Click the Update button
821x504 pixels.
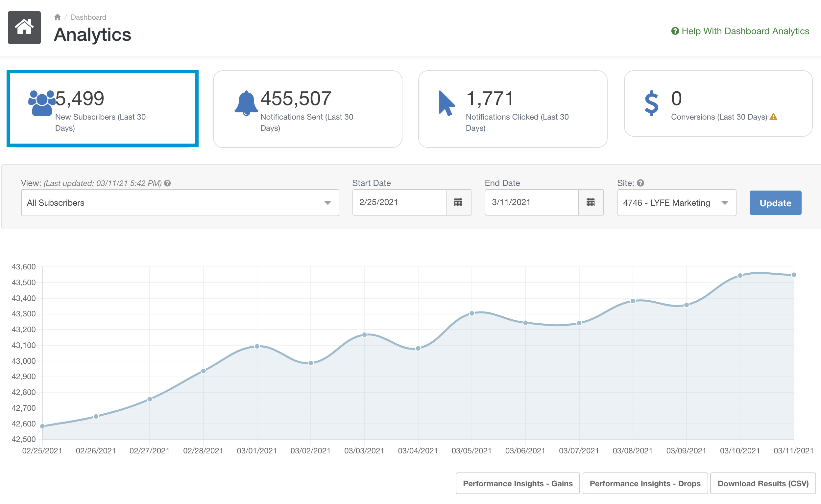[x=775, y=202]
